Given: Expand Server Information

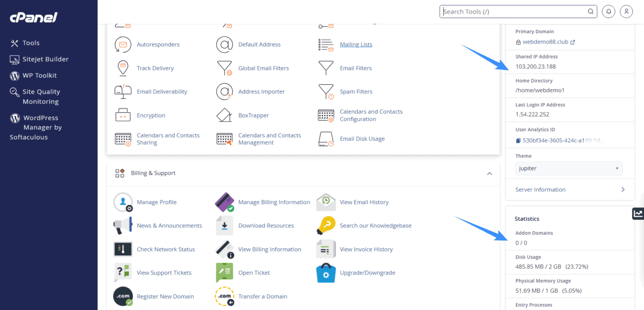Looking at the screenshot, I should [x=570, y=190].
